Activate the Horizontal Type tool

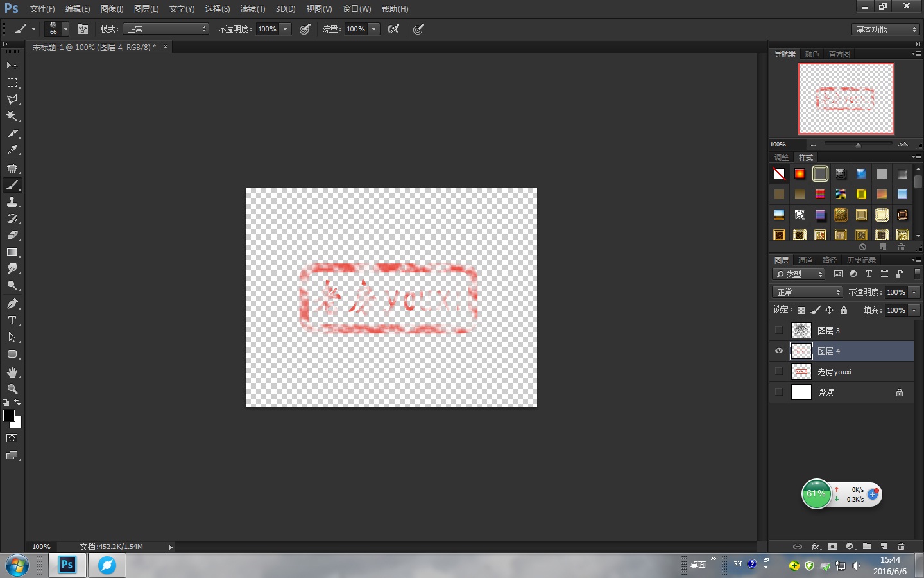click(12, 320)
